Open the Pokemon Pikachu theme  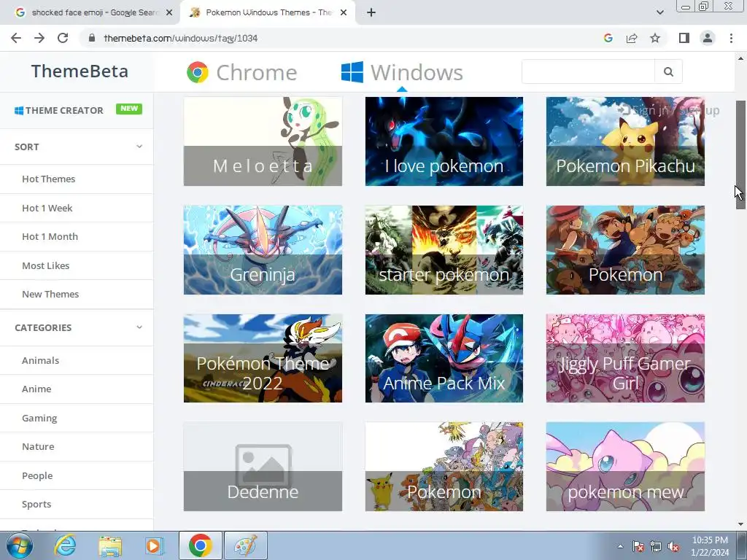(x=625, y=141)
